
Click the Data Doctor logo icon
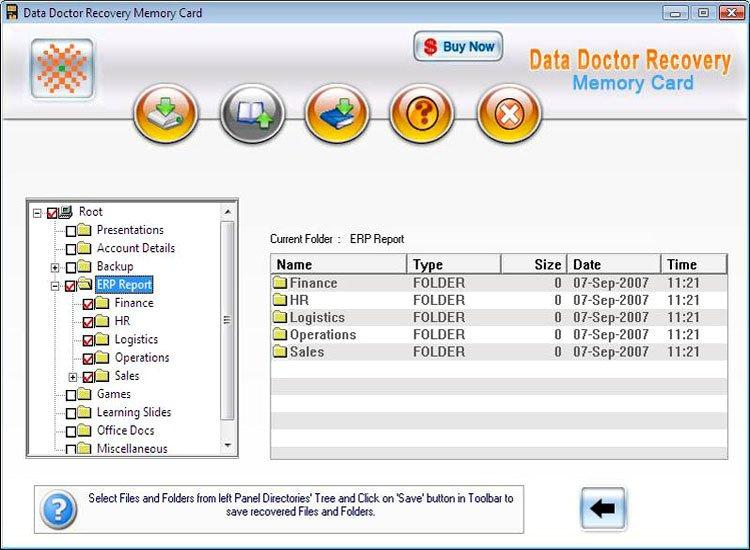[62, 69]
